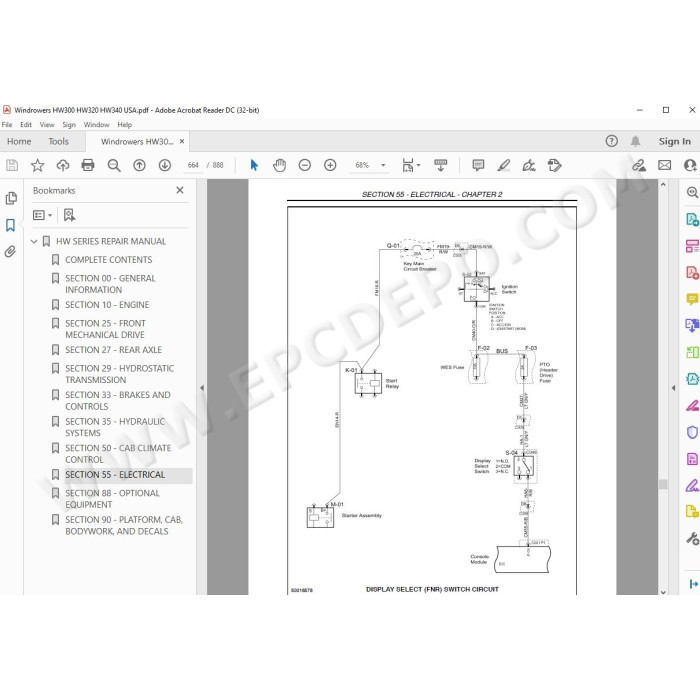
Task: Click Sign In
Action: click(675, 142)
